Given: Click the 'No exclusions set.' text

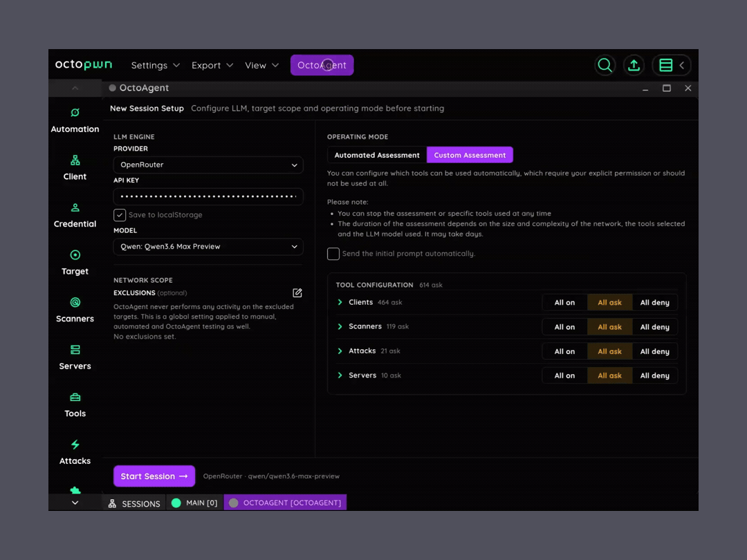Looking at the screenshot, I should click(145, 337).
